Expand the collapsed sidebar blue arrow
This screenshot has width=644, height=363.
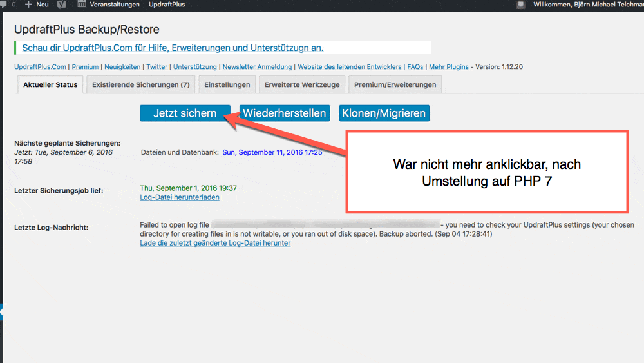(2, 313)
